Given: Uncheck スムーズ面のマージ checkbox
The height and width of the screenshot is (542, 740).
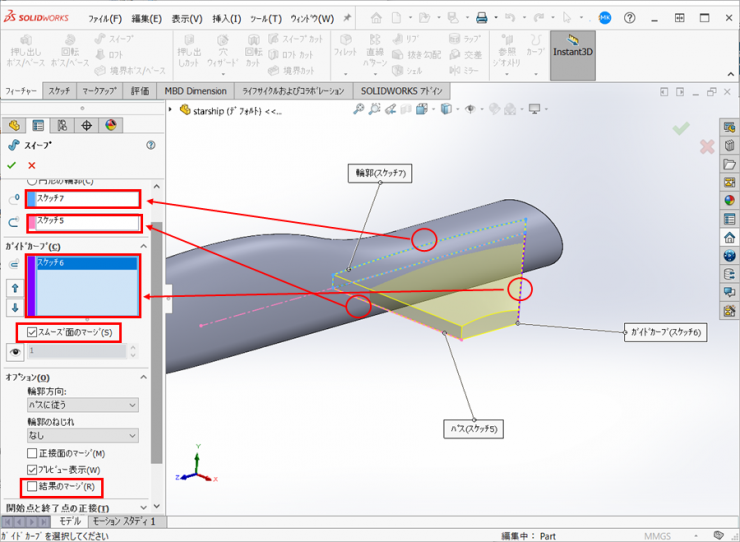Looking at the screenshot, I should click(x=33, y=332).
